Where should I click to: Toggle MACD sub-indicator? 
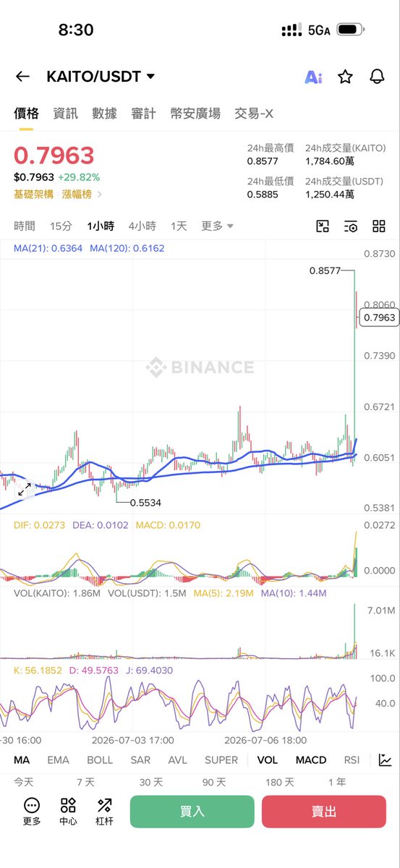pos(311,760)
